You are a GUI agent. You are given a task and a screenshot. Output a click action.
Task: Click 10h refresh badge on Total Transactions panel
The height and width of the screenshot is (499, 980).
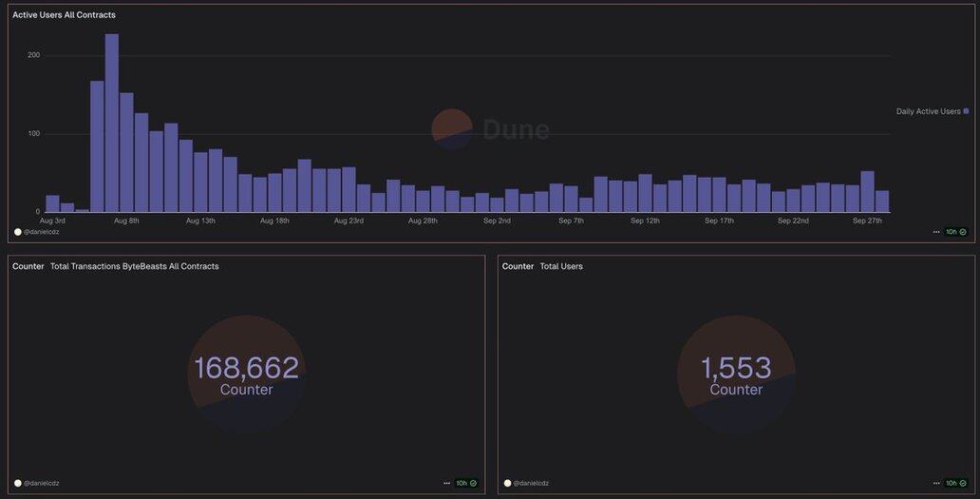click(465, 484)
